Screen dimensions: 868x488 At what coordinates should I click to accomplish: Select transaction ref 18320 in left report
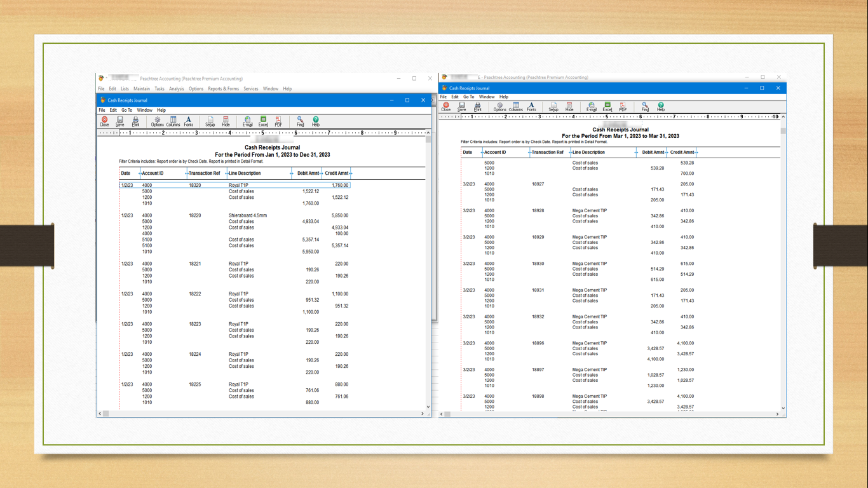pyautogui.click(x=195, y=186)
